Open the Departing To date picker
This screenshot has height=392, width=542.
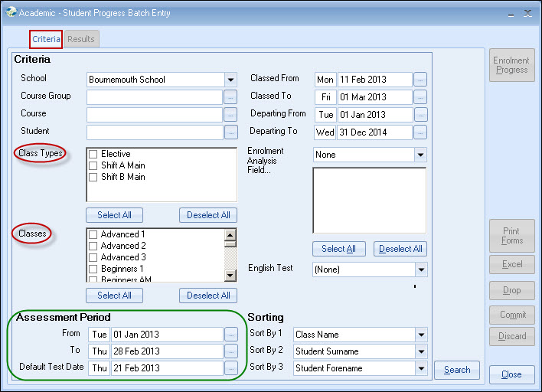[420, 132]
